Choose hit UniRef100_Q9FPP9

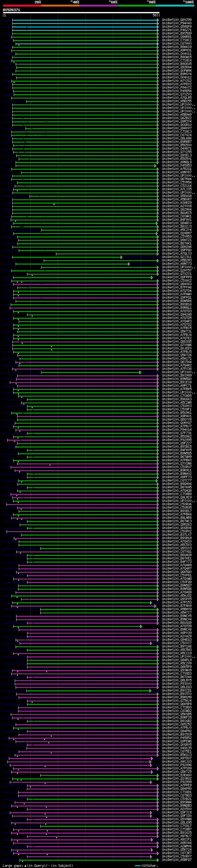(177, 277)
